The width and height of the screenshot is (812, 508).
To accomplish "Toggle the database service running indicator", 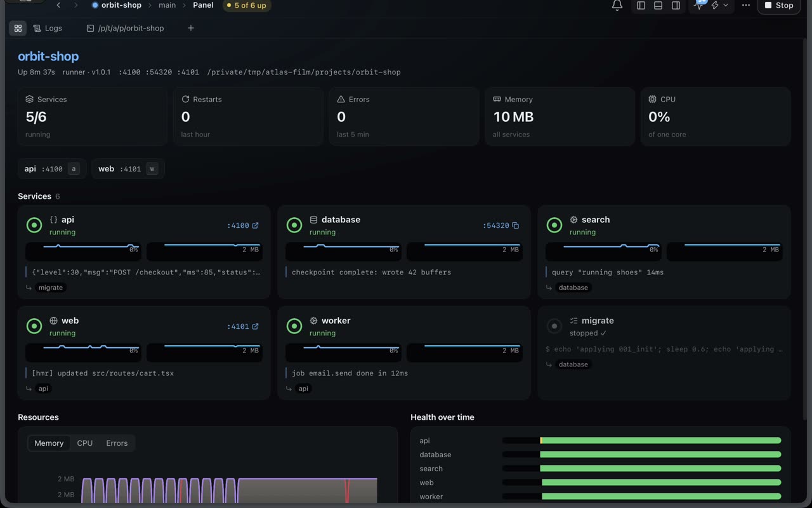I will pos(294,225).
